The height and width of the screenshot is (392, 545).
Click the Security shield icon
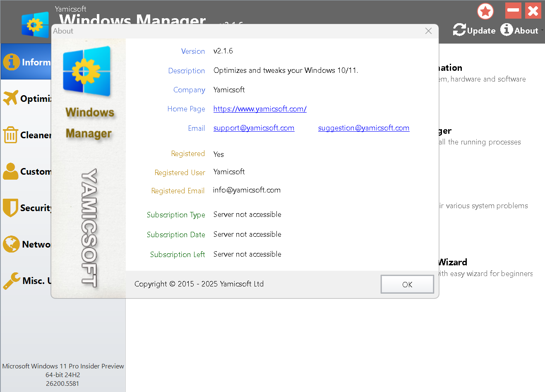[10, 208]
